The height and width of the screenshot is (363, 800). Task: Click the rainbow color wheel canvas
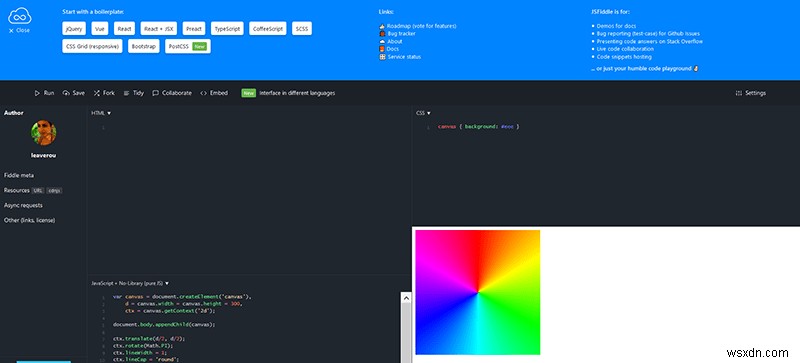pos(478,292)
